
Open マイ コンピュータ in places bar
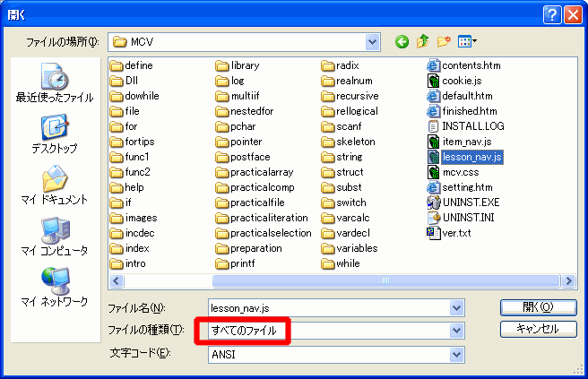(x=55, y=237)
